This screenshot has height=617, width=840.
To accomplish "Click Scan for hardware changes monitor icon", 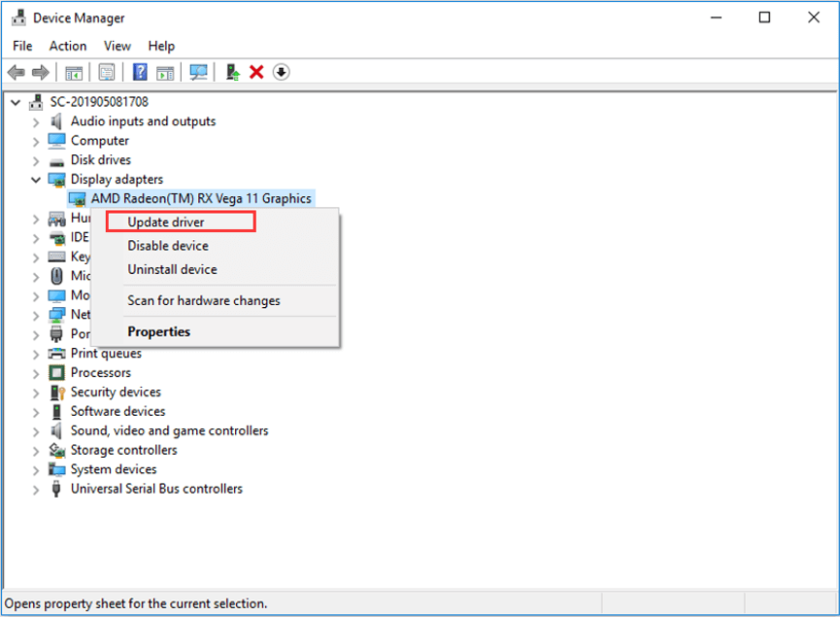I will click(198, 72).
